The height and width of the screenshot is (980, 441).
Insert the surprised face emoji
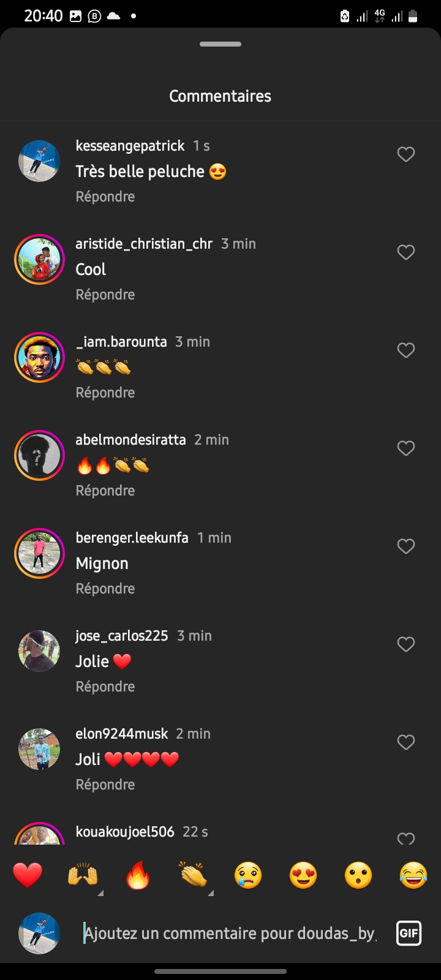click(x=358, y=875)
